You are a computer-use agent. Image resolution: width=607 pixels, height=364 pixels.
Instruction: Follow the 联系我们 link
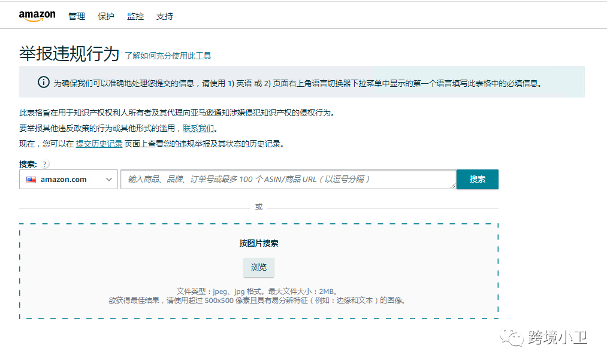198,129
